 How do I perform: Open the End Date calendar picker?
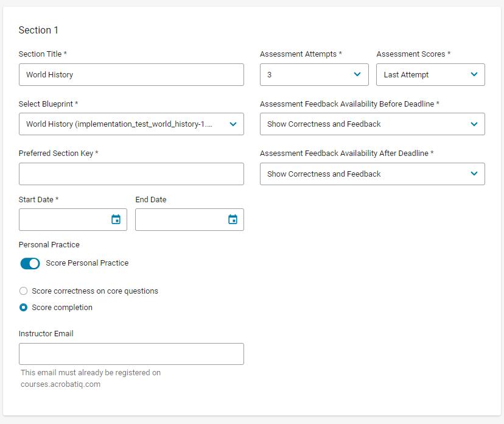(233, 219)
